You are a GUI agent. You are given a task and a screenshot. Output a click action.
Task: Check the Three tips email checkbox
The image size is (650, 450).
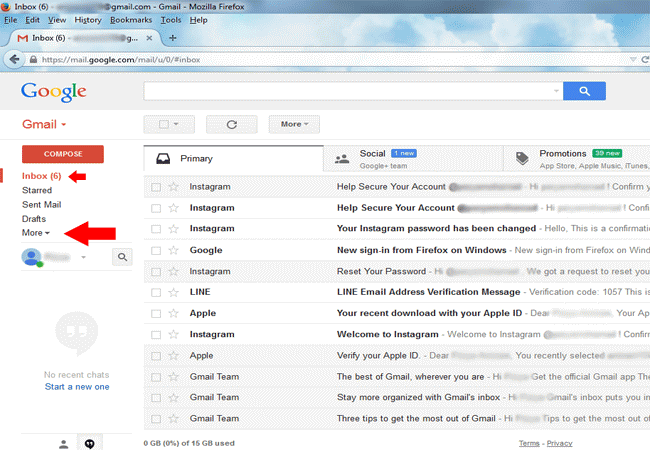pos(156,419)
